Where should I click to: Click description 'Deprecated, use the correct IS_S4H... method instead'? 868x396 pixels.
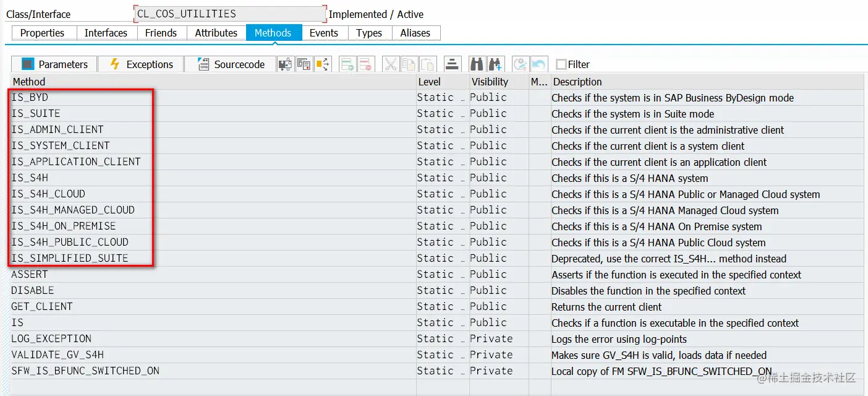click(x=669, y=259)
